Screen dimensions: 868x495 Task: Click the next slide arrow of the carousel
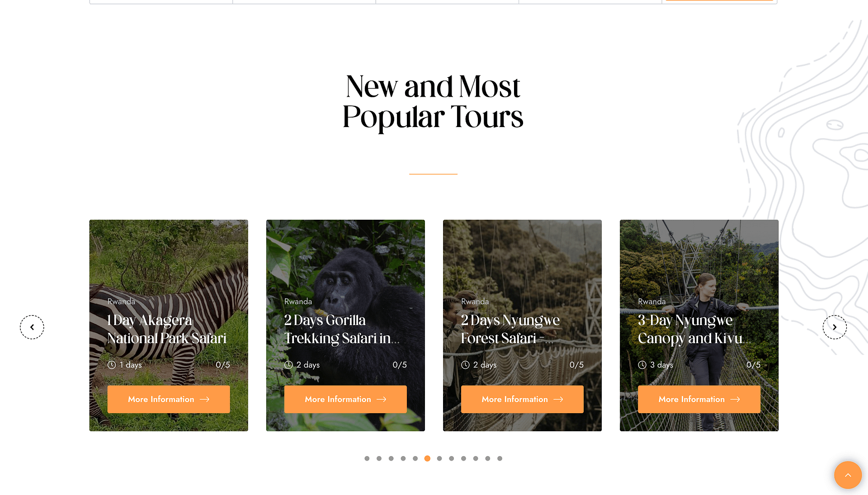point(835,327)
